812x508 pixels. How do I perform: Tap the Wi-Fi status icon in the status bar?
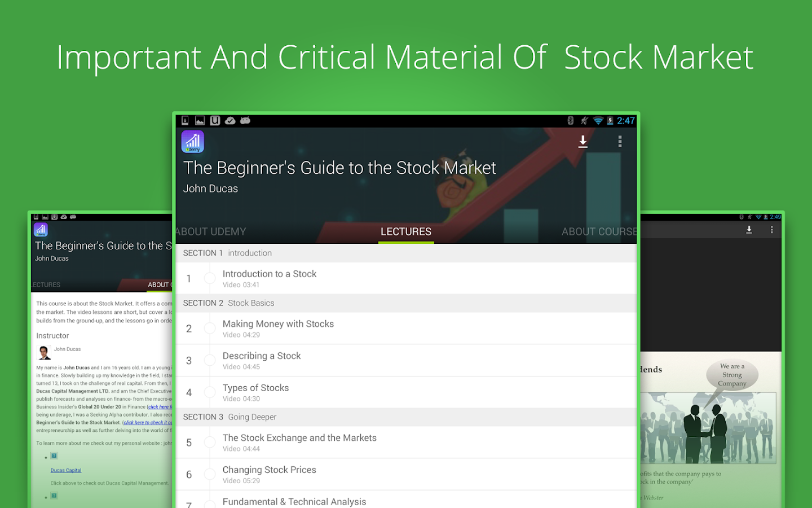pyautogui.click(x=598, y=120)
